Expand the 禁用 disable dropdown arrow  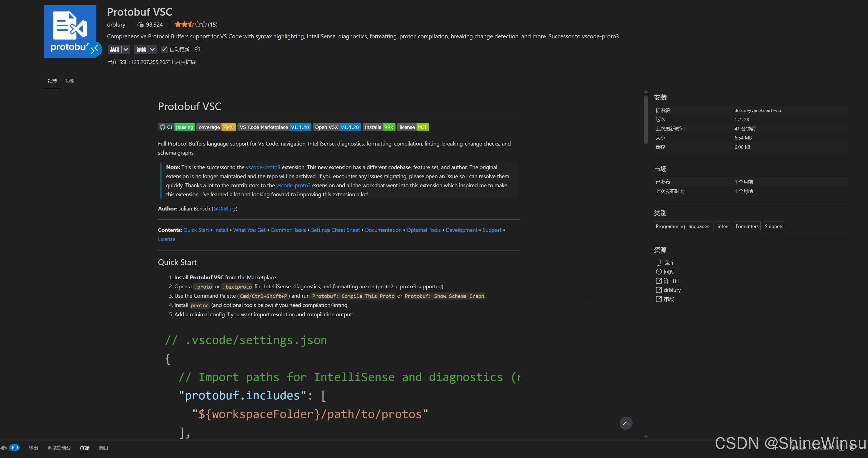point(126,49)
